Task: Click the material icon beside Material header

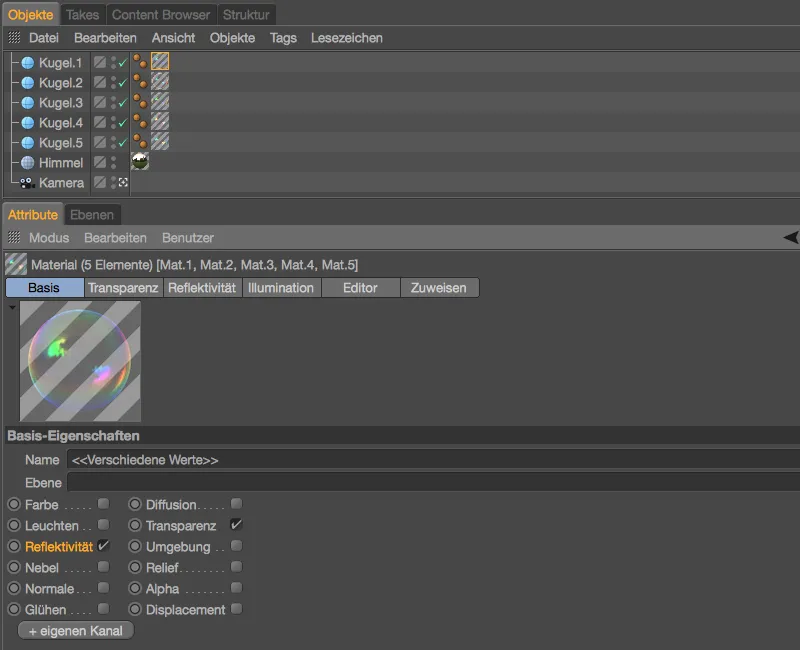Action: tap(16, 264)
